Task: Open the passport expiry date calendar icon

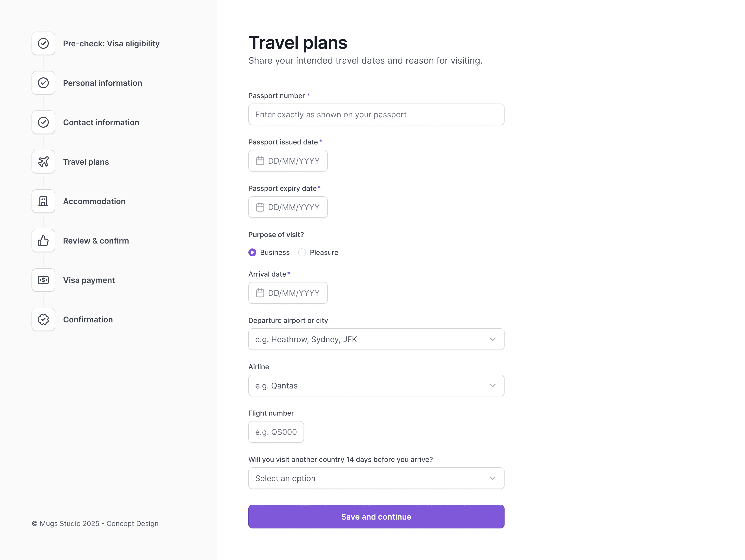Action: (x=261, y=207)
